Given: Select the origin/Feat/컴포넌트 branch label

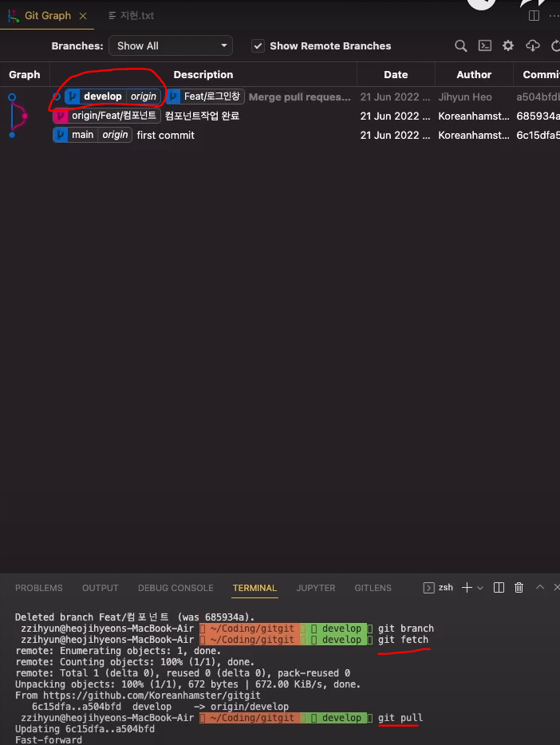Looking at the screenshot, I should pos(113,116).
